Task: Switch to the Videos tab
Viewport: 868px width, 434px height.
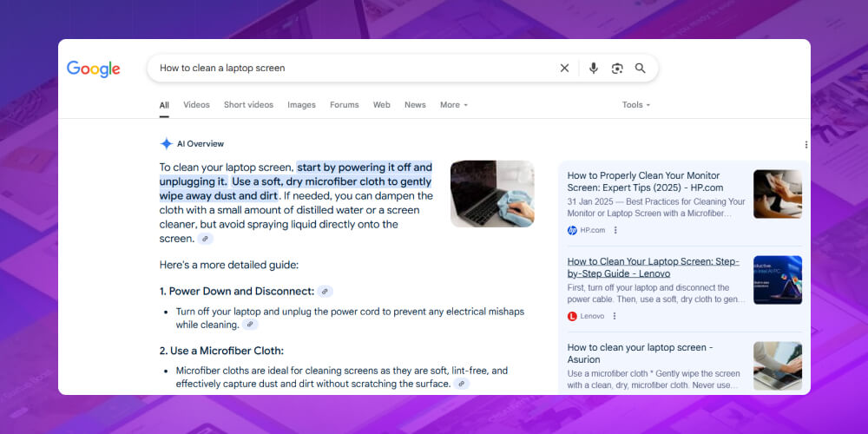Action: point(196,105)
